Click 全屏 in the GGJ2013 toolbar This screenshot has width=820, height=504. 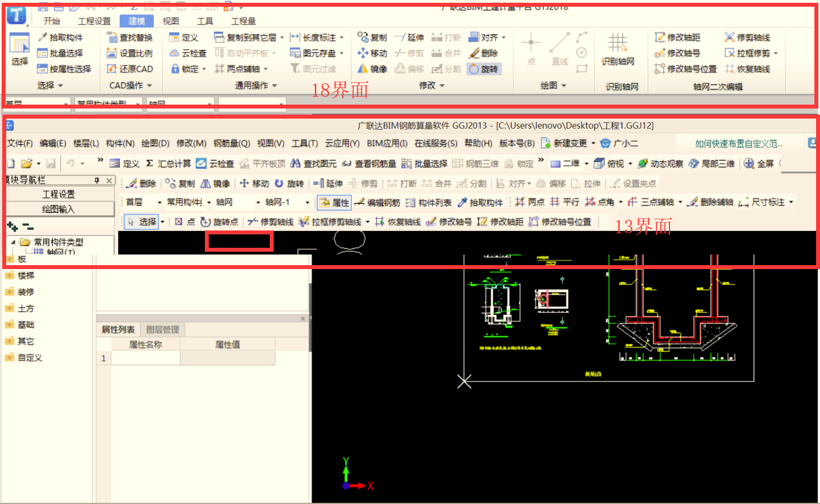pos(759,163)
